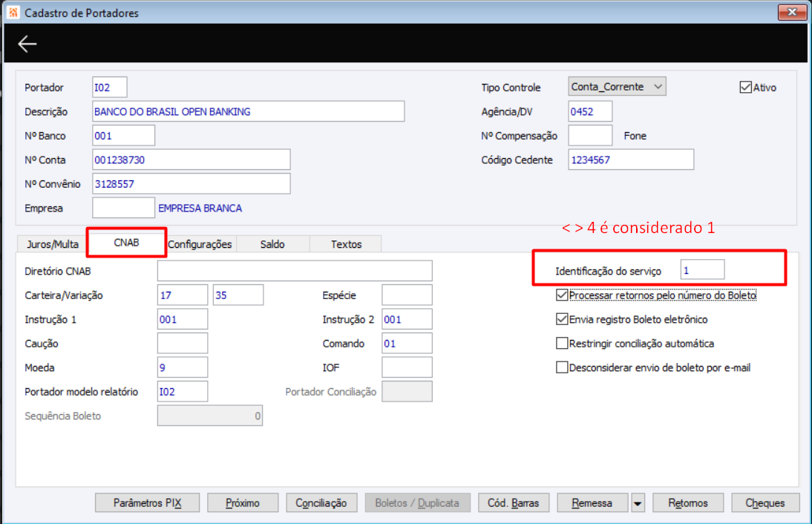
Task: Enable Desconsiderar envio de boleto por e-mail
Action: (561, 367)
